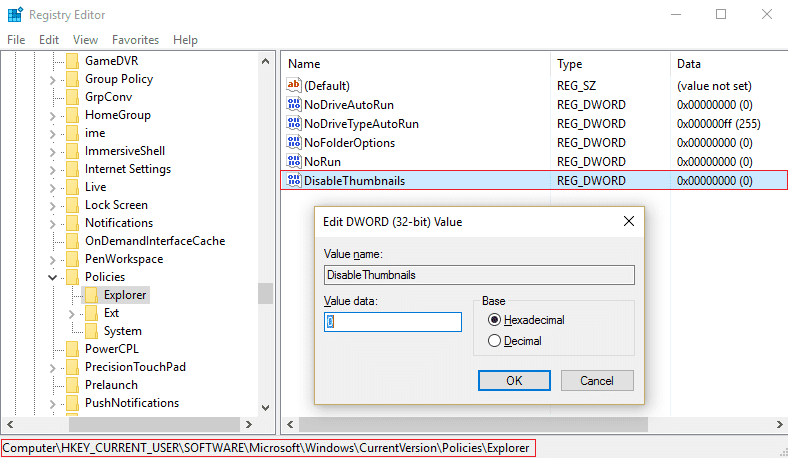Open the Edit menu
Image resolution: width=788 pixels, height=458 pixels.
49,40
